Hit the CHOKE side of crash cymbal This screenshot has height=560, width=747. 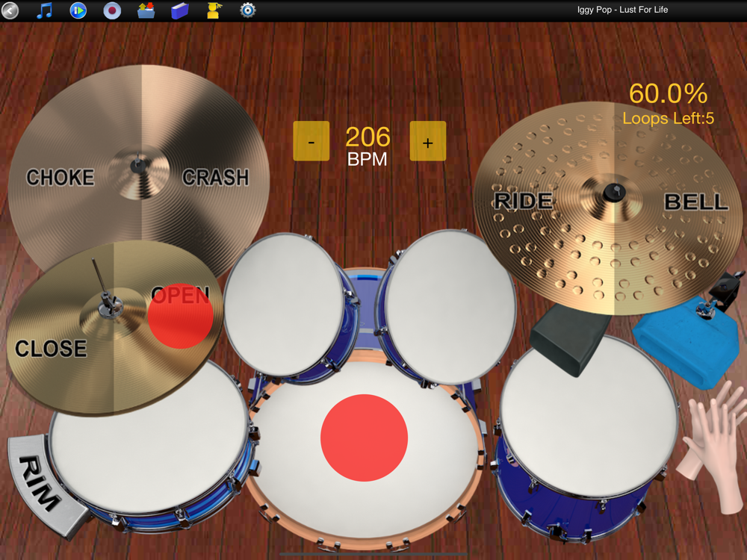tap(61, 177)
